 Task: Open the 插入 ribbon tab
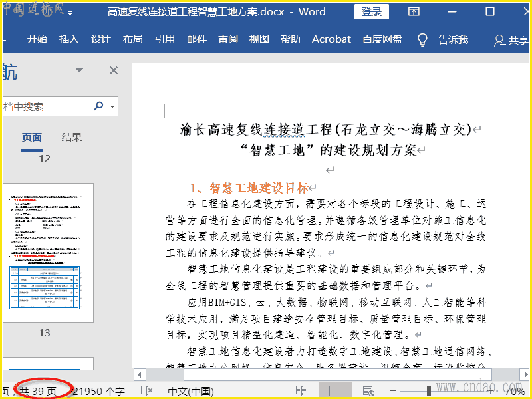(69, 39)
